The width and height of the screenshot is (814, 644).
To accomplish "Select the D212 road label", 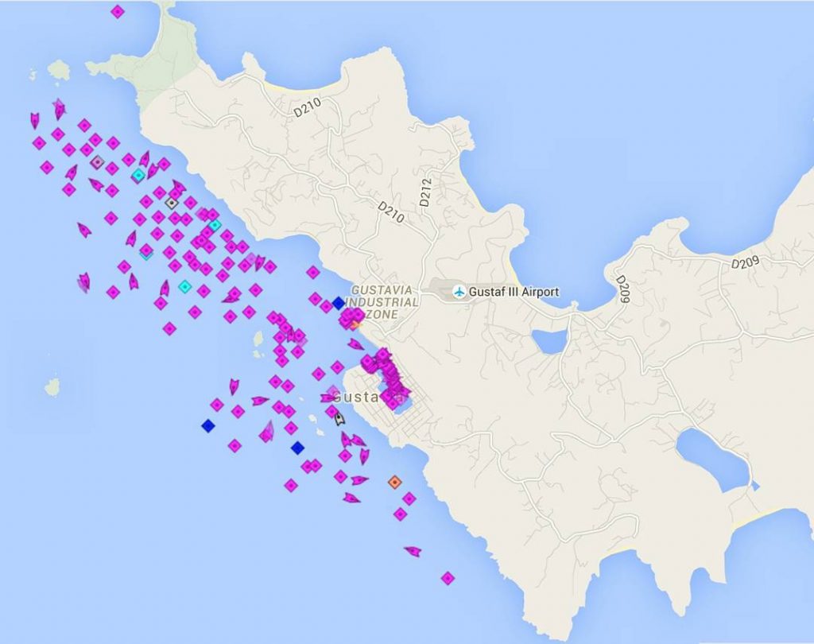I will 425,192.
